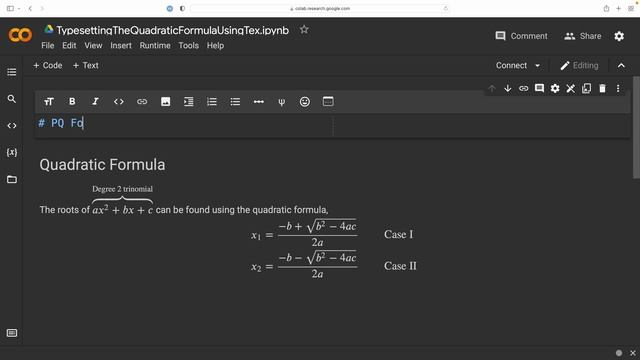Apply italic formatting in markdown toolbar
This screenshot has height=360, width=640.
click(x=95, y=102)
